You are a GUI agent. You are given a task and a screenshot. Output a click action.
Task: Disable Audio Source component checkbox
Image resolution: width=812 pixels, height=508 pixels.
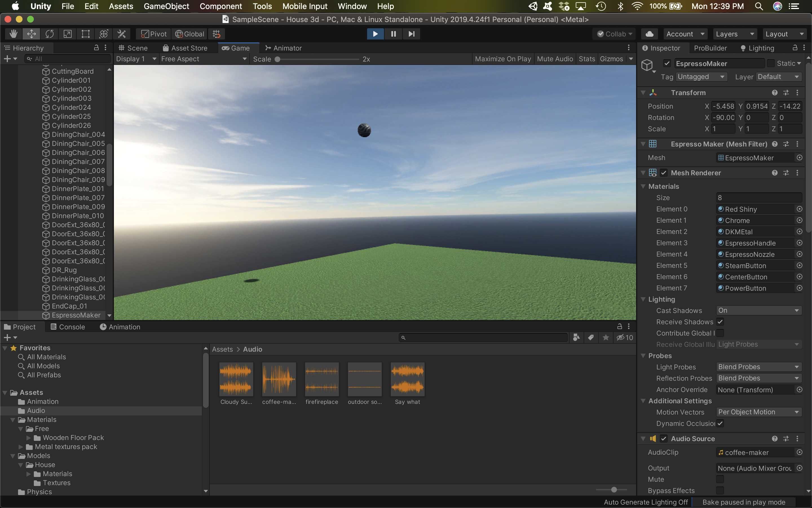(x=664, y=439)
